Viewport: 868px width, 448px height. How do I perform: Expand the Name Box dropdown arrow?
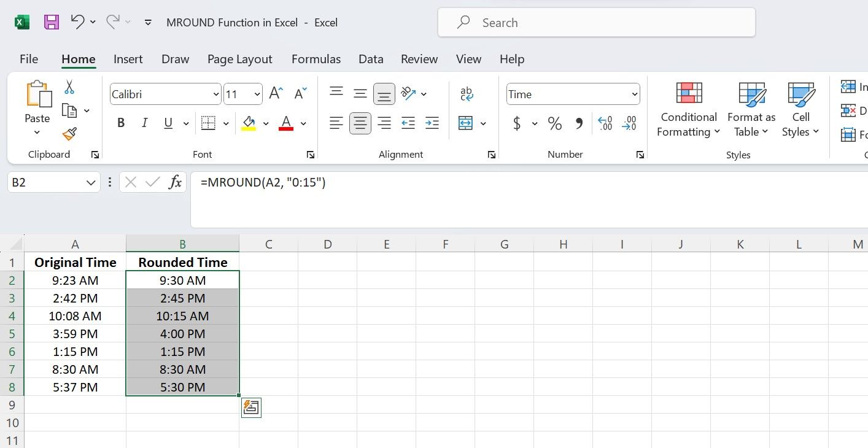click(x=91, y=182)
